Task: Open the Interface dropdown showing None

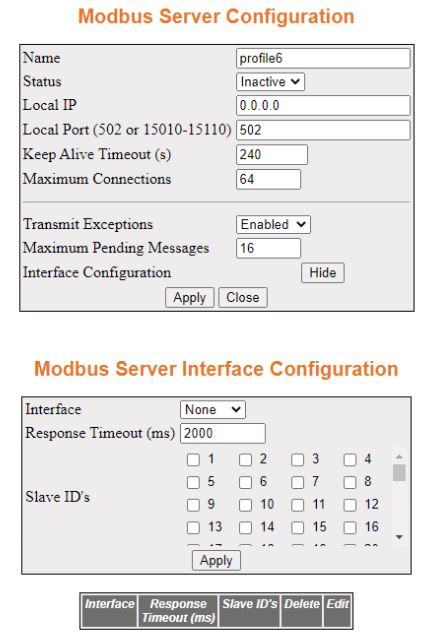Action: coord(213,409)
